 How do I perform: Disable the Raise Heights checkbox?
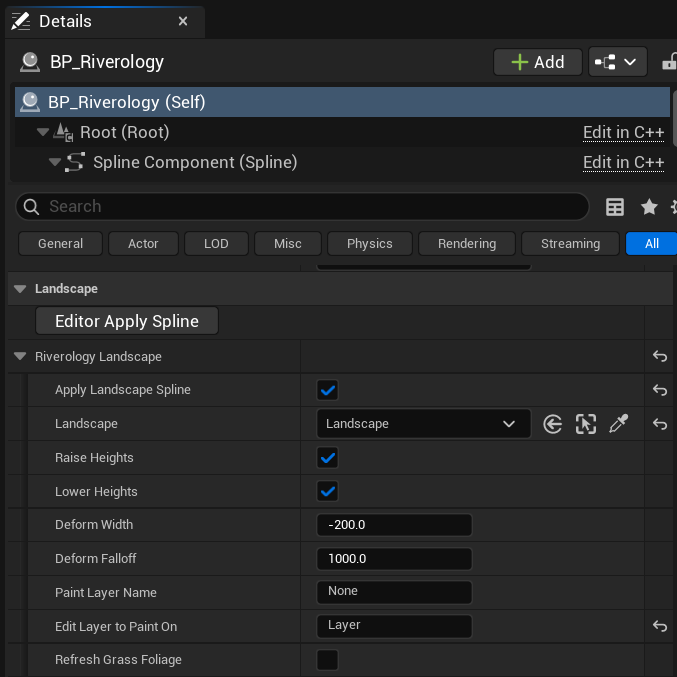327,458
